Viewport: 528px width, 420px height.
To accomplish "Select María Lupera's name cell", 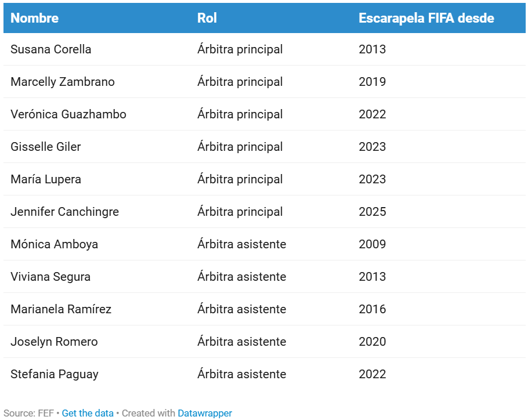I will (x=46, y=179).
